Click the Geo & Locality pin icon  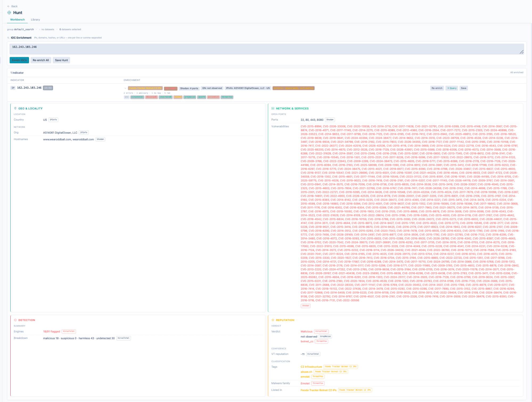pos(15,108)
